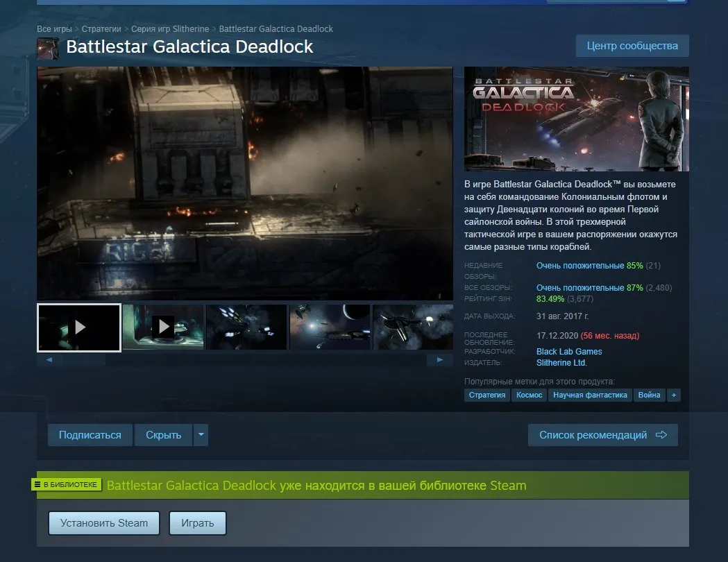Open all reviews Очень положительные 87%

coord(590,288)
